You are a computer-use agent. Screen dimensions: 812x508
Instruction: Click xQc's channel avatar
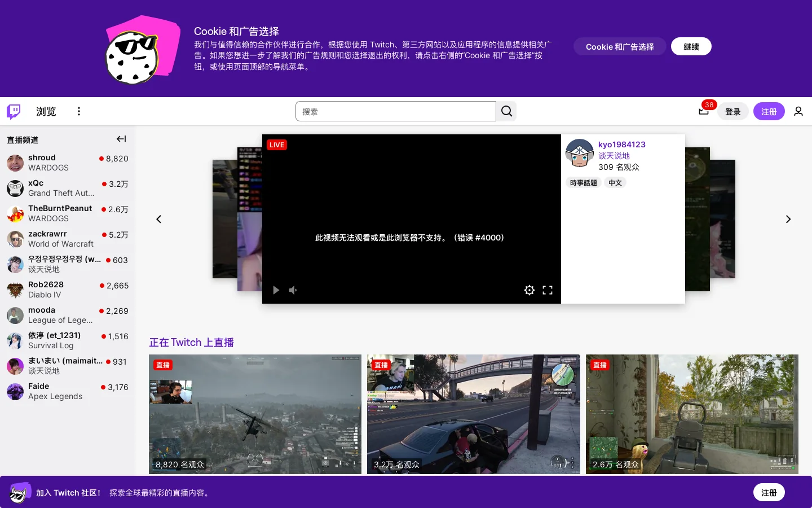[15, 188]
